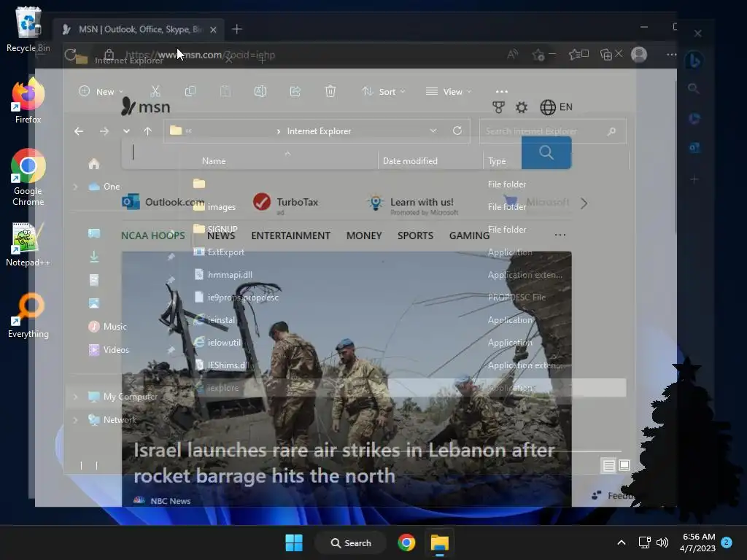Refresh the Internet Explorer folder listing

pos(457,131)
